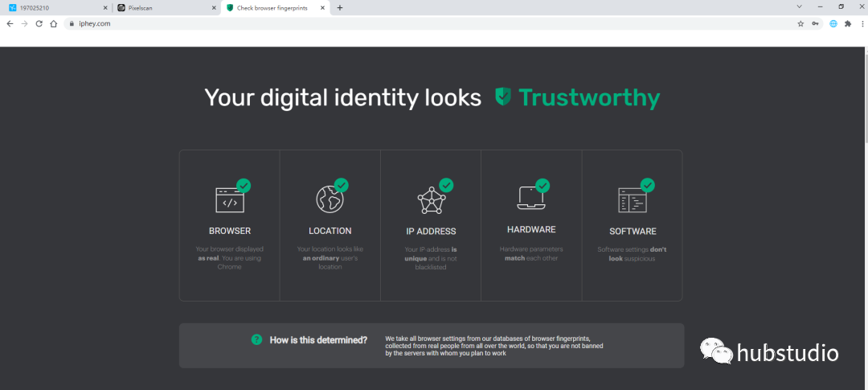Switch to the Pixelscan browser tab
868x390 pixels.
pos(166,8)
